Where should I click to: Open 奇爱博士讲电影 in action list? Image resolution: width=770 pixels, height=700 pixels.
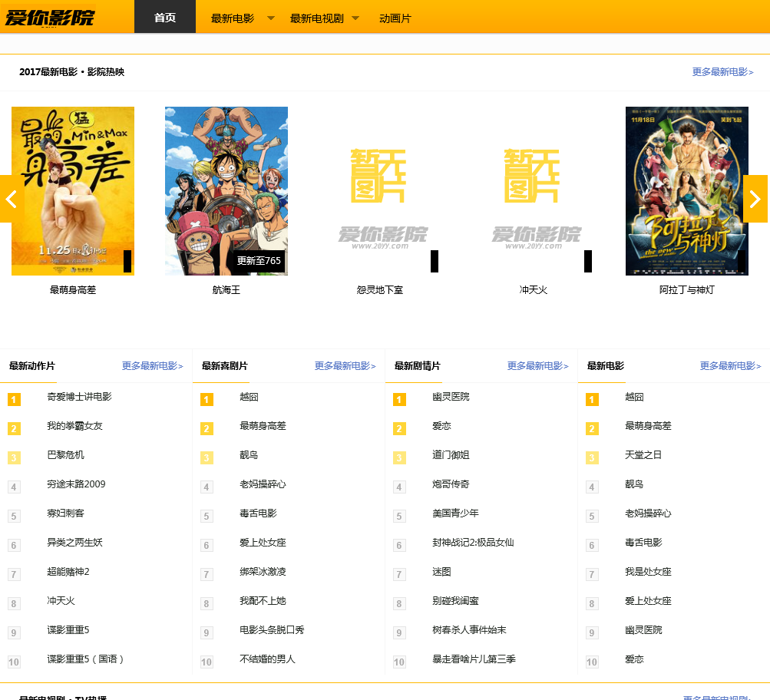click(x=79, y=397)
